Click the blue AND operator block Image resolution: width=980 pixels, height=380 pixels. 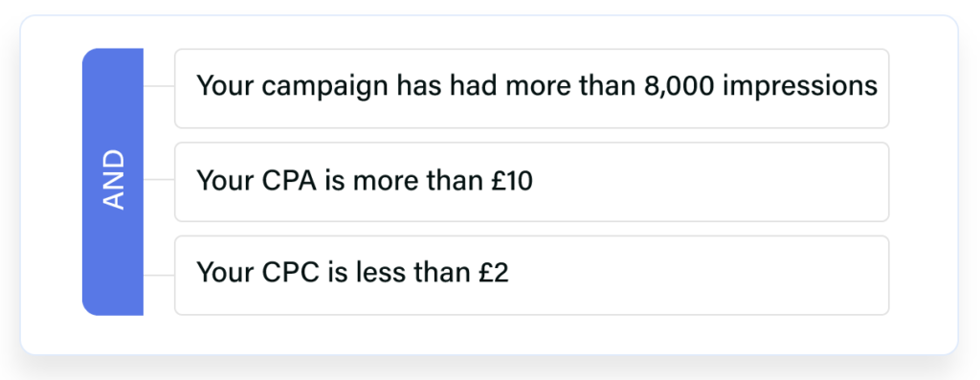(x=113, y=182)
